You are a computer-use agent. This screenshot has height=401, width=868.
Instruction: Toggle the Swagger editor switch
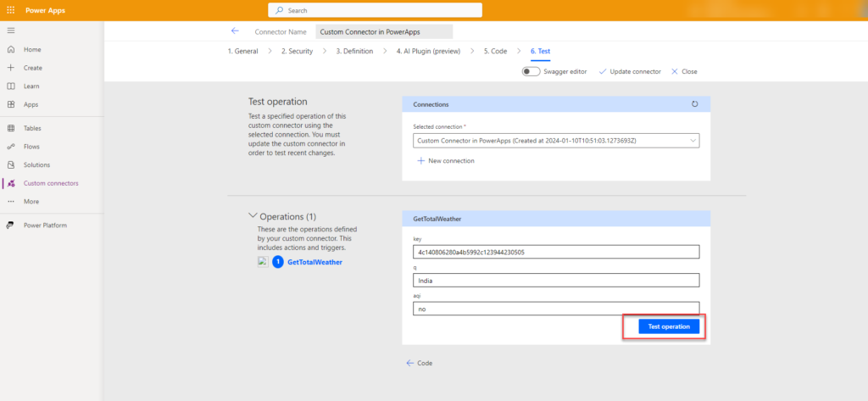[x=531, y=72]
